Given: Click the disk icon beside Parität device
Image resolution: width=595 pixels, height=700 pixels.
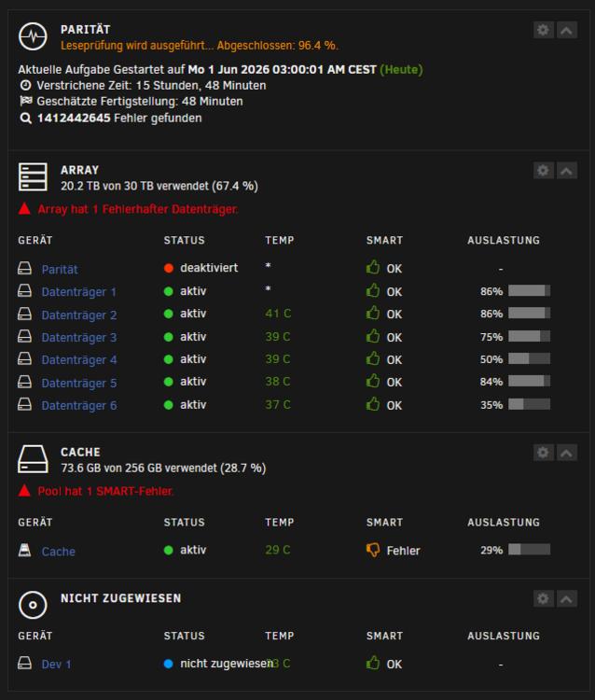Looking at the screenshot, I should pyautogui.click(x=24, y=268).
